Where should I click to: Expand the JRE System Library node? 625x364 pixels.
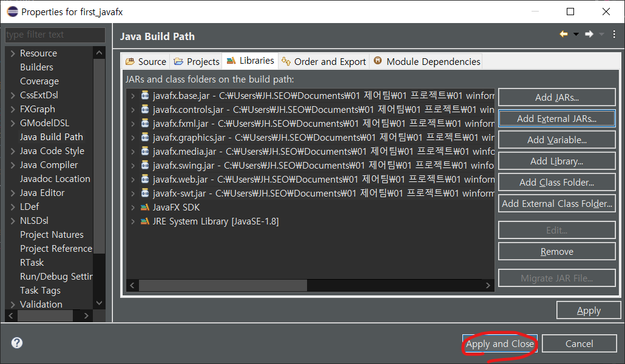click(x=133, y=221)
